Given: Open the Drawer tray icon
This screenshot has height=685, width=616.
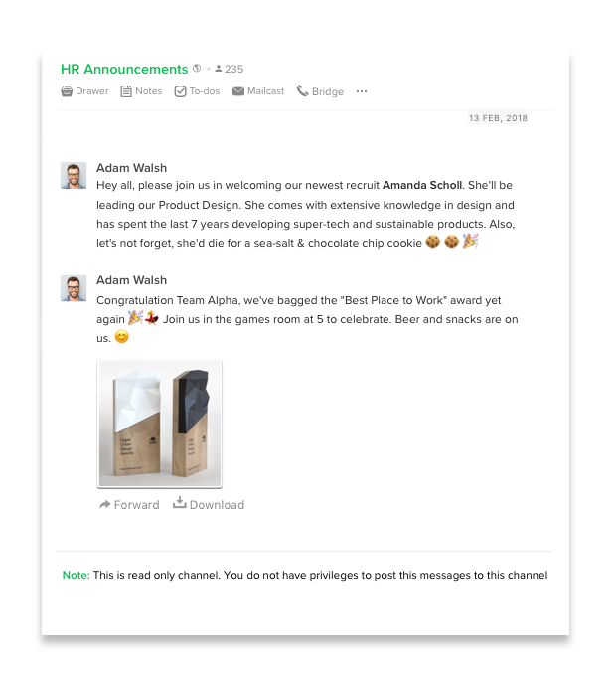Looking at the screenshot, I should tap(67, 91).
